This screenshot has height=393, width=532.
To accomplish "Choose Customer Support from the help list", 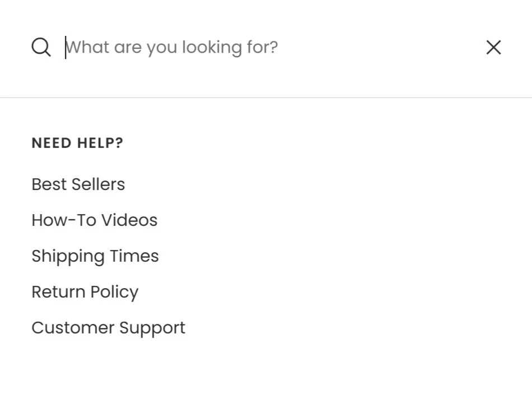I will [x=108, y=327].
